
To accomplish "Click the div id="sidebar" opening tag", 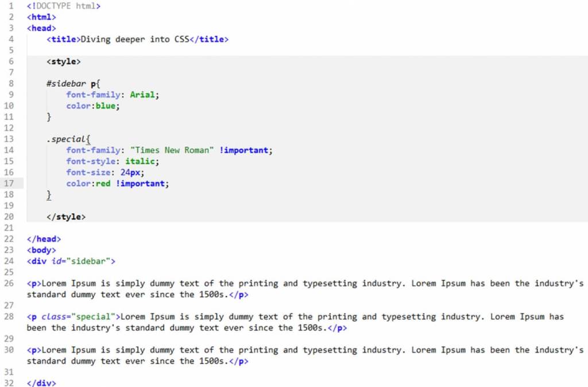I will (x=71, y=261).
